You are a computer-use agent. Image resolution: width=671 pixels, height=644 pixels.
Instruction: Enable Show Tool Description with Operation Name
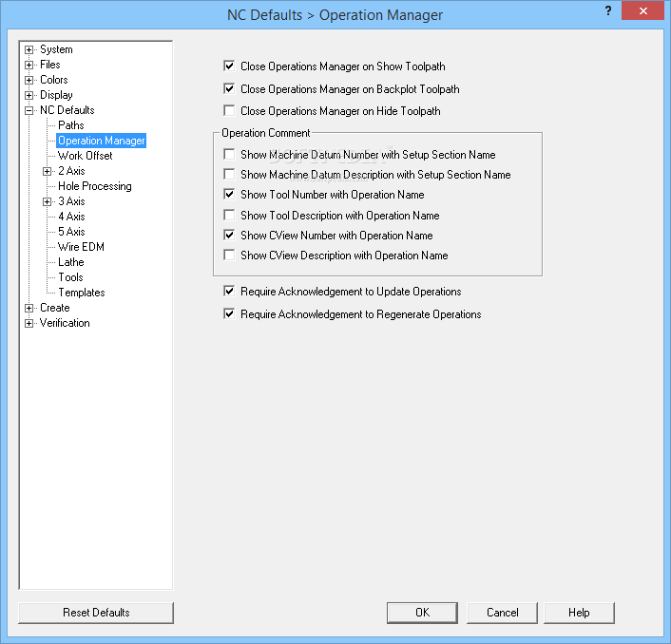click(x=229, y=215)
